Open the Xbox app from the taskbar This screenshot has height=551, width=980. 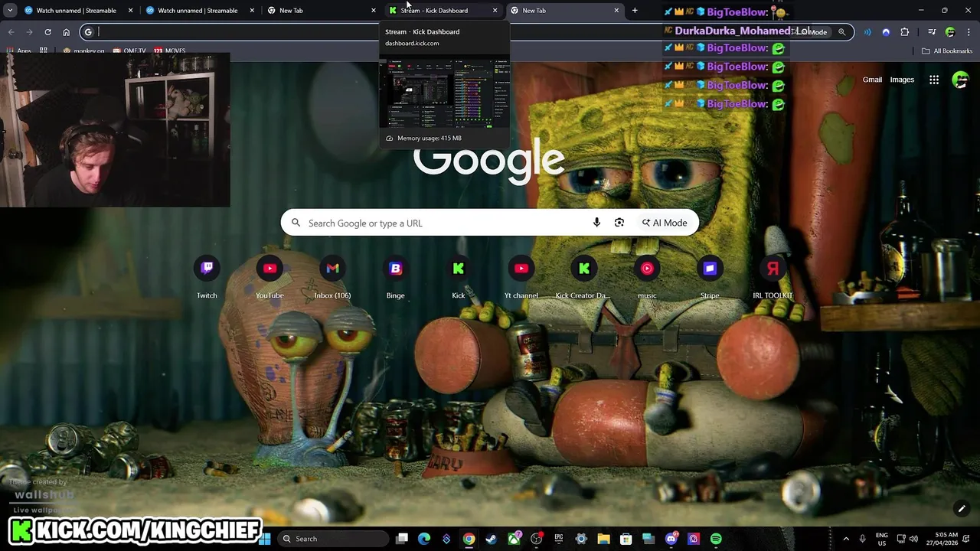point(514,539)
